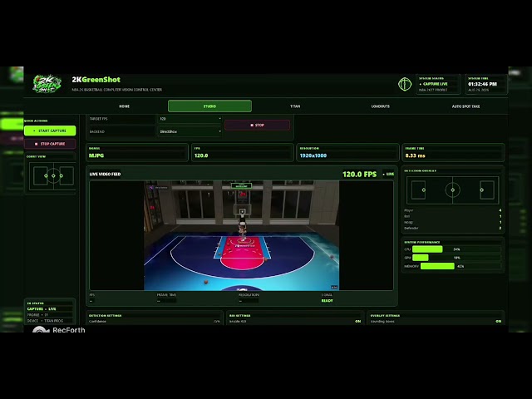The height and width of the screenshot is (399, 532).
Task: Click the basketball icon in the header
Action: coord(405,84)
